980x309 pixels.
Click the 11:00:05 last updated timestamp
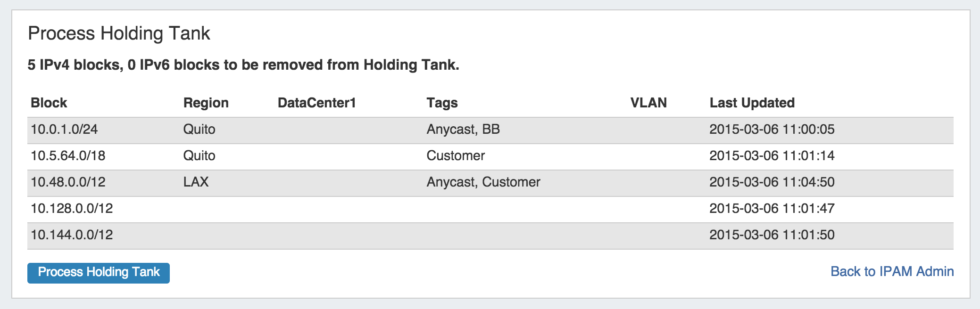click(x=772, y=130)
